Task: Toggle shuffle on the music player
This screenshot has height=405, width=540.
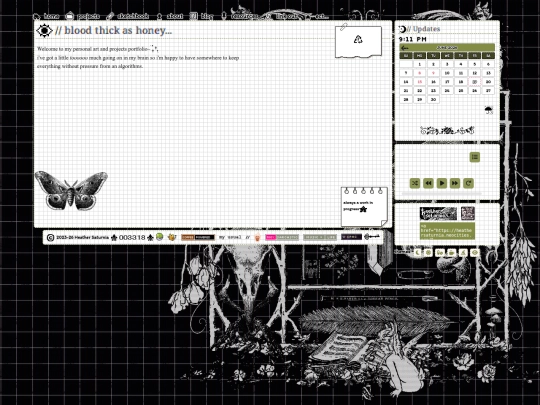Action: [x=415, y=183]
